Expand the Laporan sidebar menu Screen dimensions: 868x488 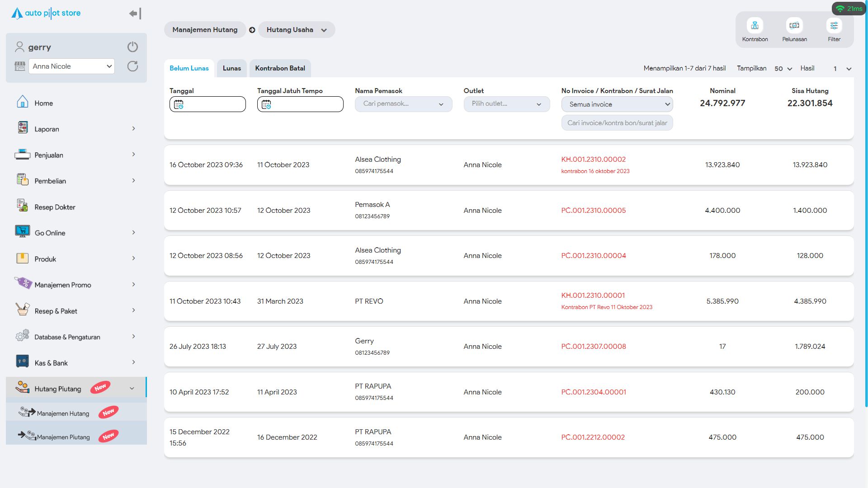pos(47,129)
